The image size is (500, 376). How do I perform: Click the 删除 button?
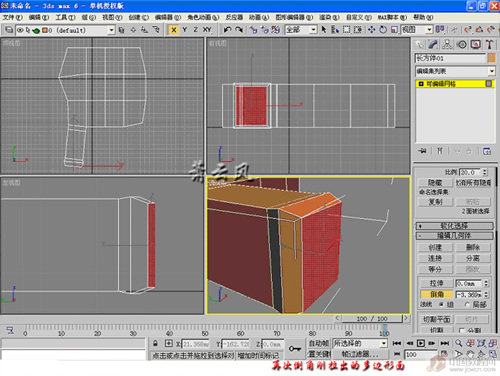click(473, 247)
